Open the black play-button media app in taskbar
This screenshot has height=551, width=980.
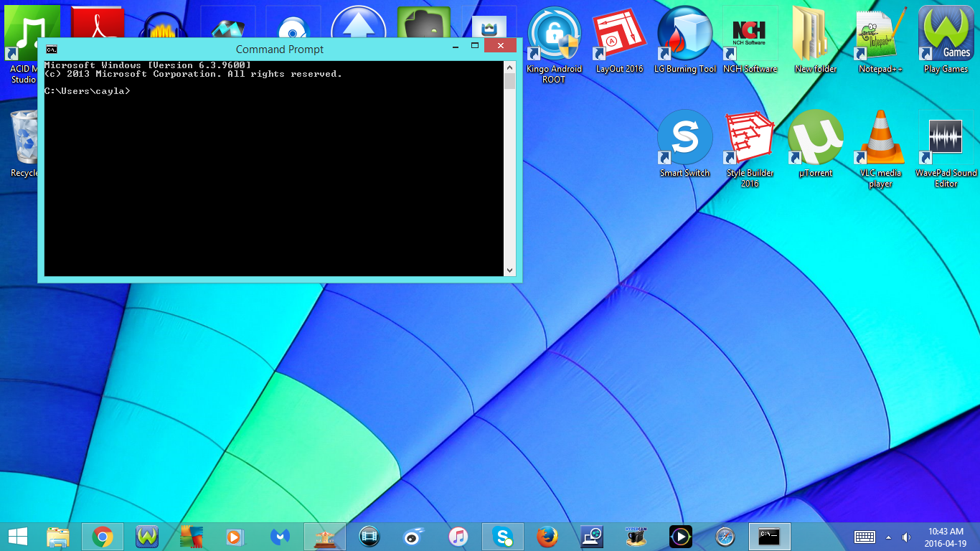click(681, 536)
